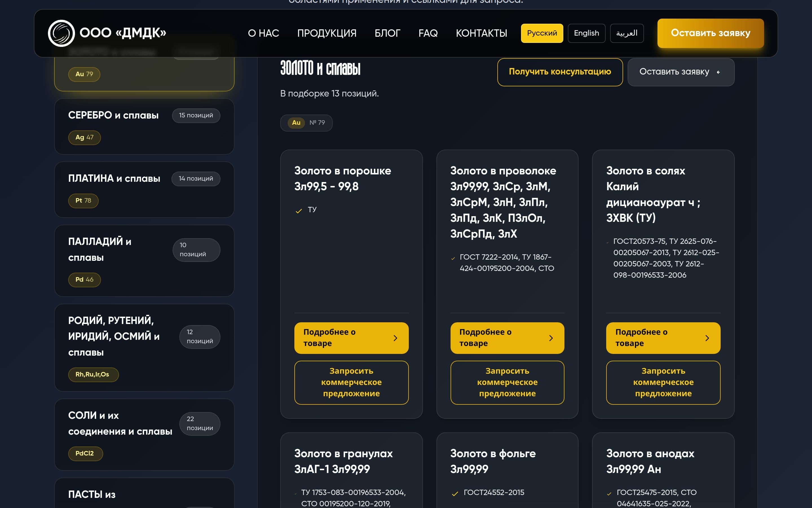Click Получить консультацию button
This screenshot has width=812, height=508.
pos(560,72)
